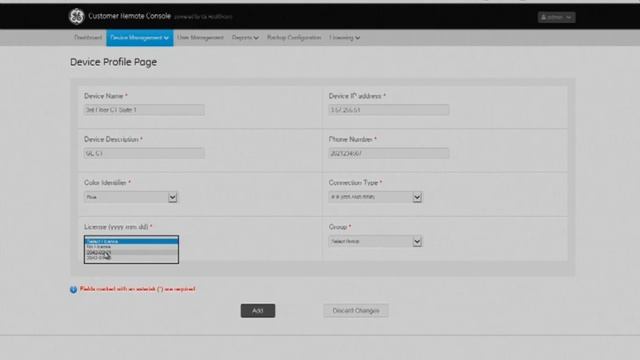Open the Device Management menu
Viewport: 640px width, 360px height.
click(x=140, y=38)
